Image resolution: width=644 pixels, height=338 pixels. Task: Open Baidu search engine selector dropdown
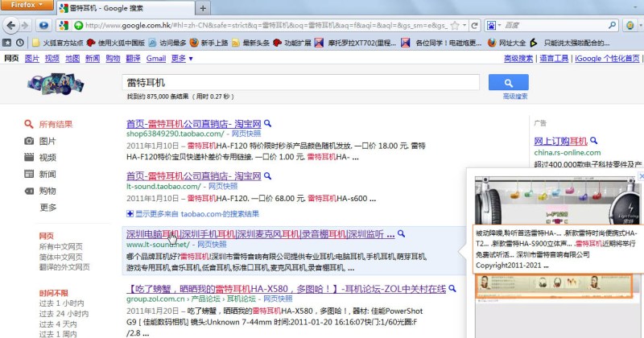(493, 26)
